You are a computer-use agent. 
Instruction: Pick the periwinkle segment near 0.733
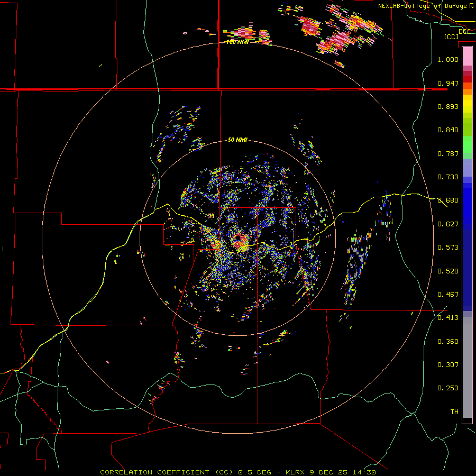467,168
